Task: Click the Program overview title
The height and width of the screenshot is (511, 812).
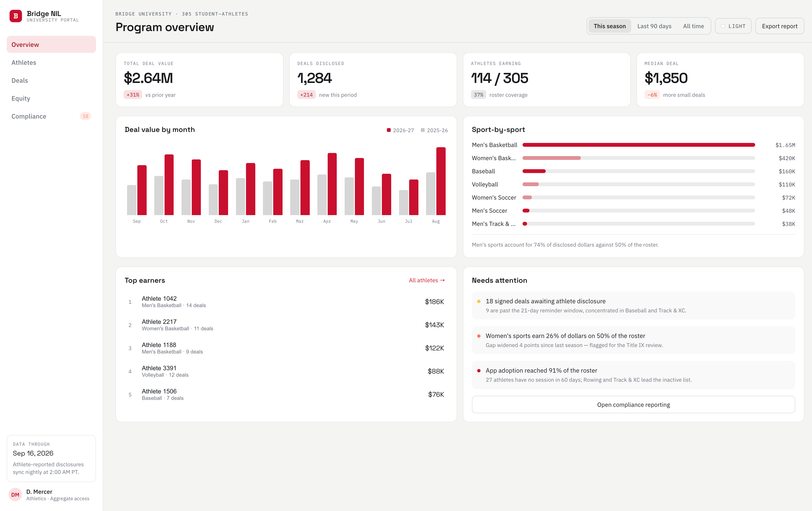Action: tap(165, 27)
